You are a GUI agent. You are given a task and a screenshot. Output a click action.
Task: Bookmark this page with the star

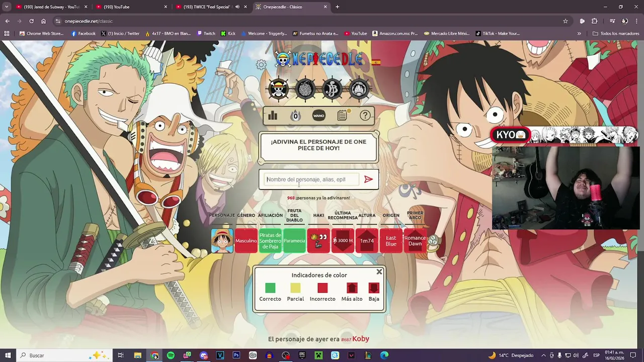(566, 21)
